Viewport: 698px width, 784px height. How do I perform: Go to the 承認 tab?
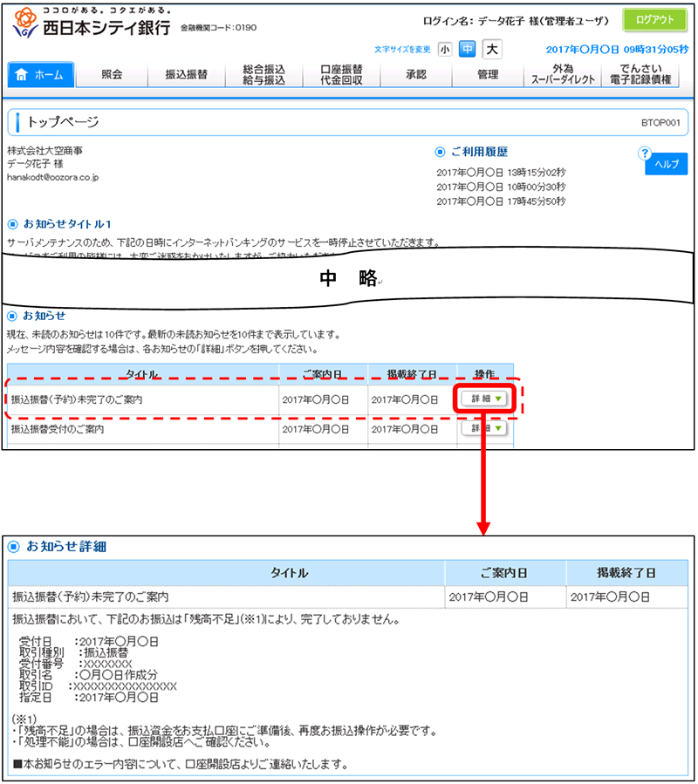point(416,75)
